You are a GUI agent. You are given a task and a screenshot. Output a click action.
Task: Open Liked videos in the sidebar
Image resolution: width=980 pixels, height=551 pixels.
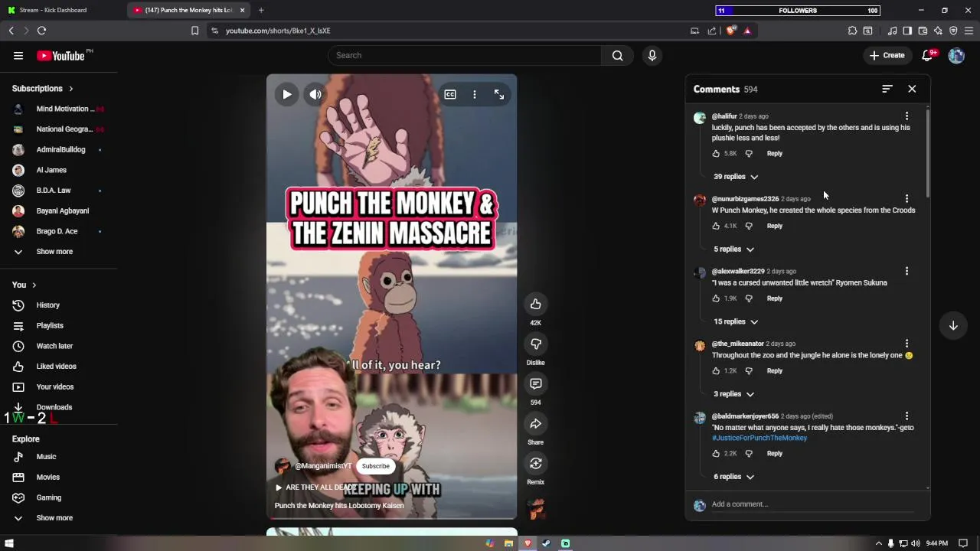click(56, 367)
